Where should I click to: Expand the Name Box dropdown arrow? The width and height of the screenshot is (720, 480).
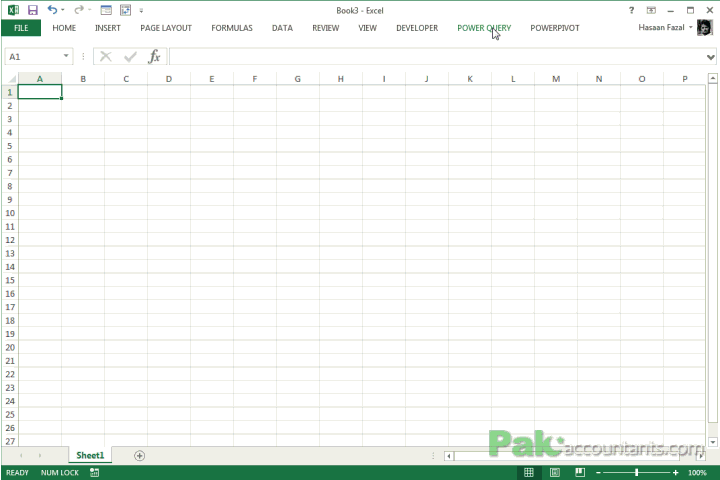[66, 56]
